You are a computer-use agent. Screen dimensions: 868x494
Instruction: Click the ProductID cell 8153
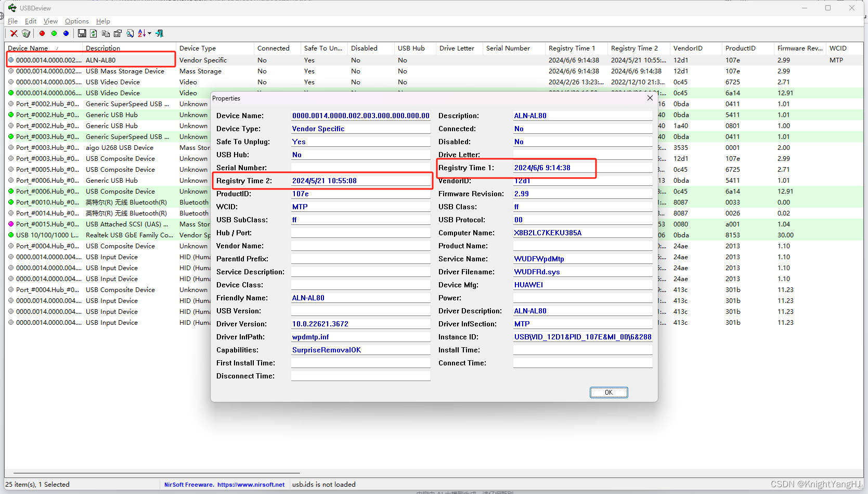733,235
